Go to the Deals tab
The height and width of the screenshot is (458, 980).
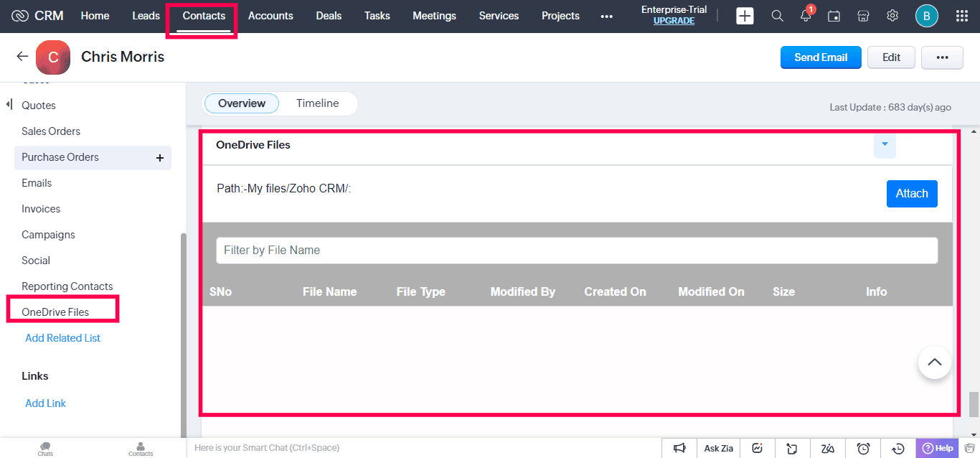point(329,16)
